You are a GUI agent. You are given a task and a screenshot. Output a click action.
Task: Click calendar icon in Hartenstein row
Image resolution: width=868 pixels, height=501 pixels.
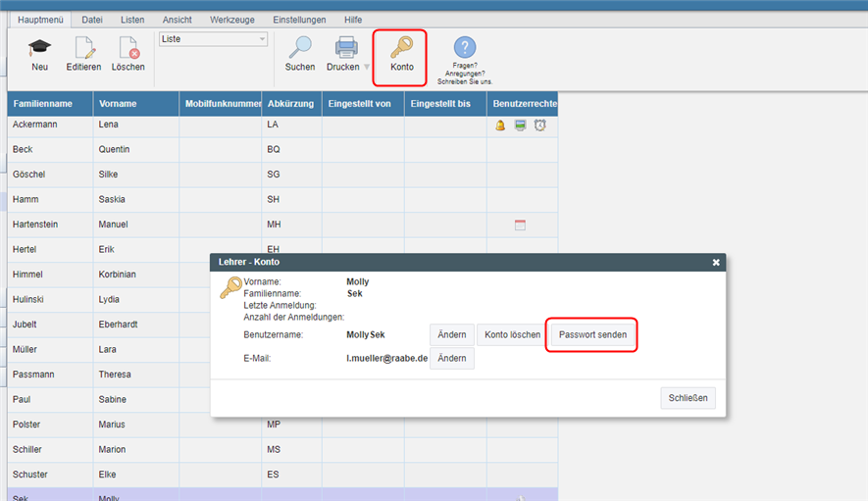(520, 225)
